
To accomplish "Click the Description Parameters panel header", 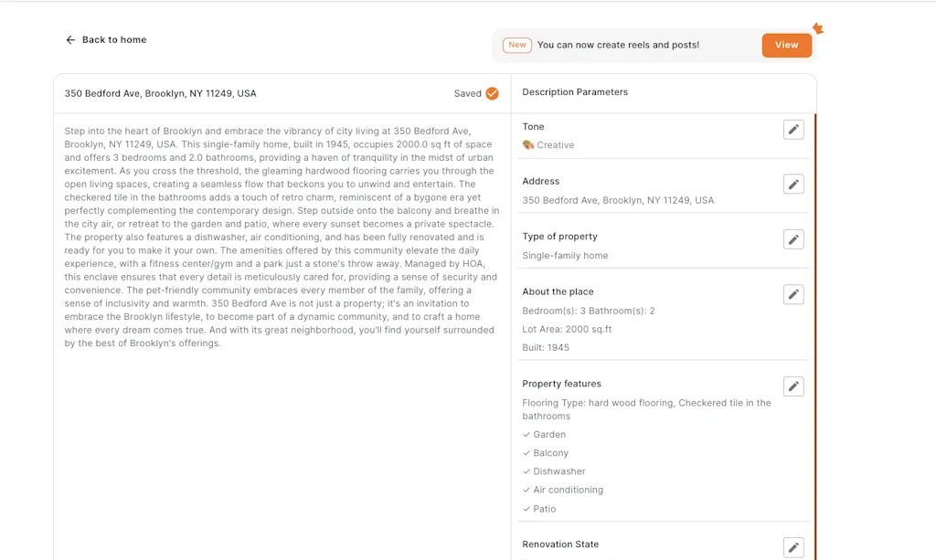I will click(575, 92).
